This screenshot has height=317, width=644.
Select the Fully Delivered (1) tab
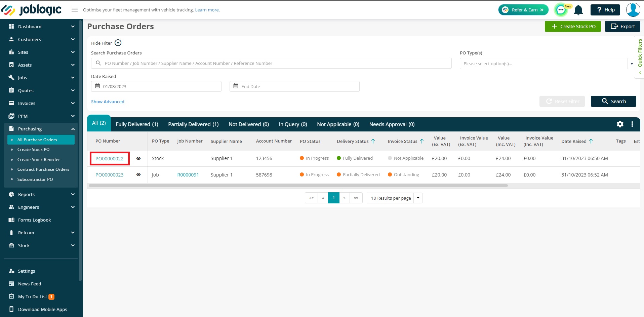point(137,124)
